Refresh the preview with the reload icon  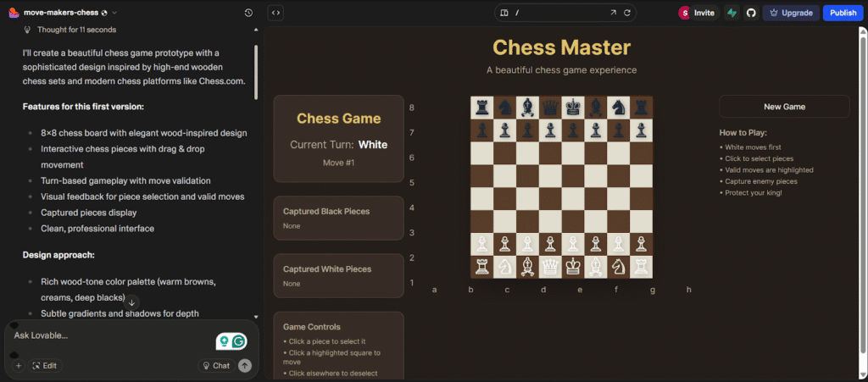tap(627, 13)
